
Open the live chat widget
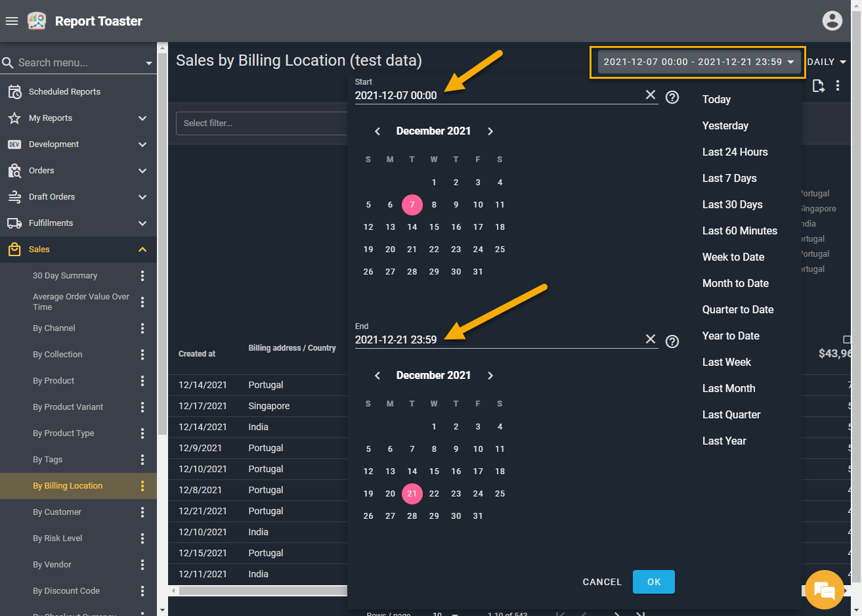click(x=824, y=590)
